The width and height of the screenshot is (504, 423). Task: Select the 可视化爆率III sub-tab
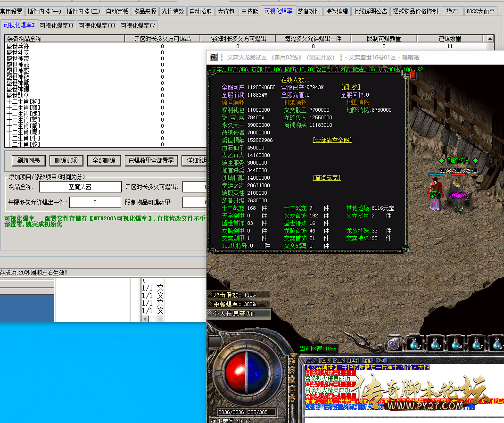(x=98, y=25)
